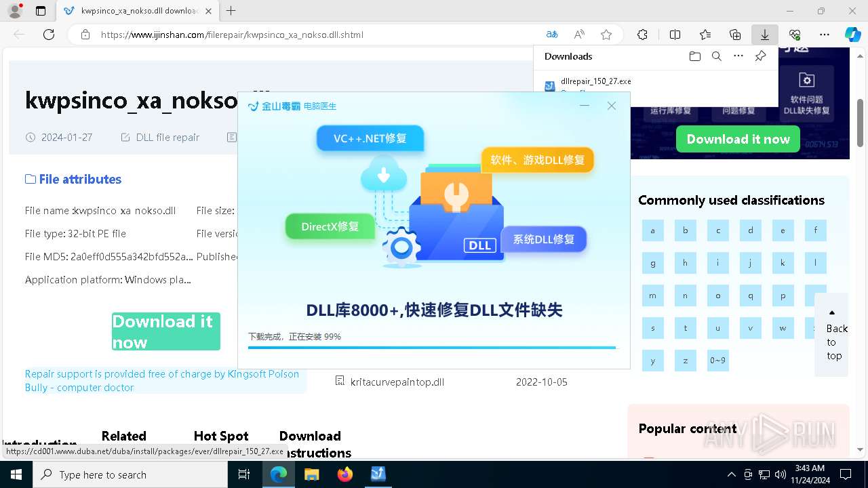Screen dimensions: 868x488
Task: Click the DLL file repair category label
Action: pos(167,137)
